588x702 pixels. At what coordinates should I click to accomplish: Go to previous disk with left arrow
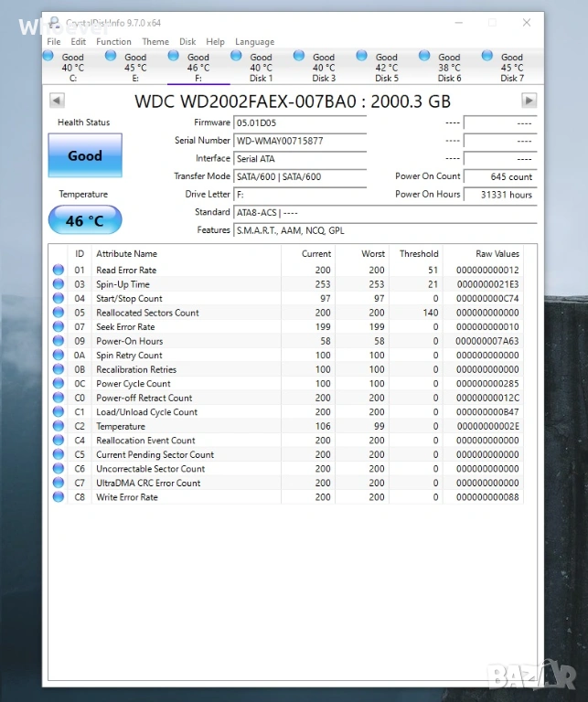click(x=57, y=101)
